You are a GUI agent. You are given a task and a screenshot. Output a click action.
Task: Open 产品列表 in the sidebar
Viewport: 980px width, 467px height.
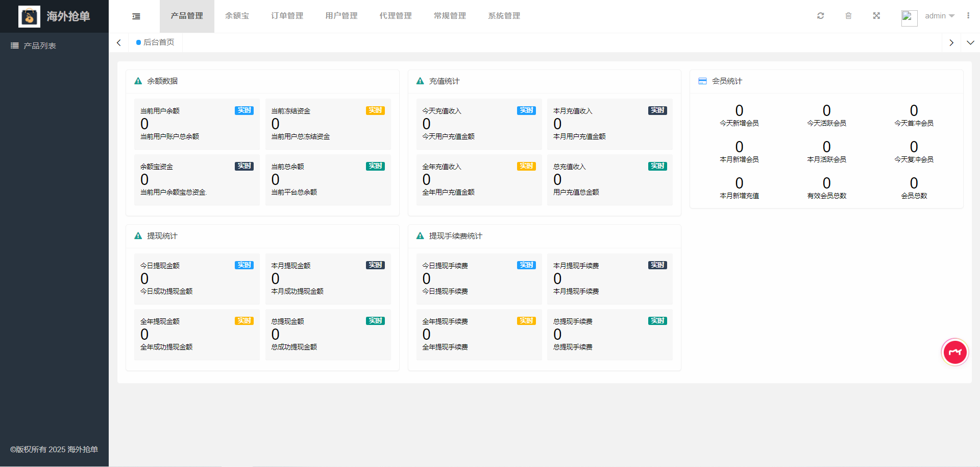[39, 46]
